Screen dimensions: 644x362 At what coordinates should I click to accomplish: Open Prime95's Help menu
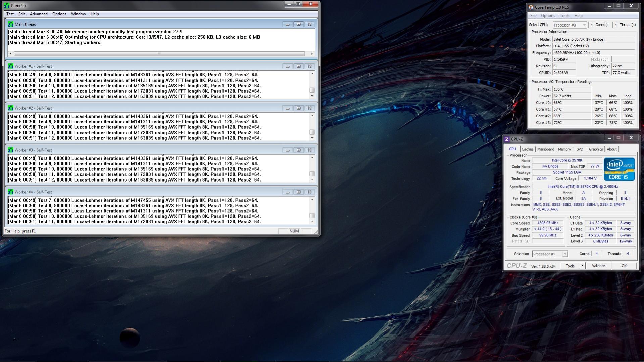tap(95, 14)
